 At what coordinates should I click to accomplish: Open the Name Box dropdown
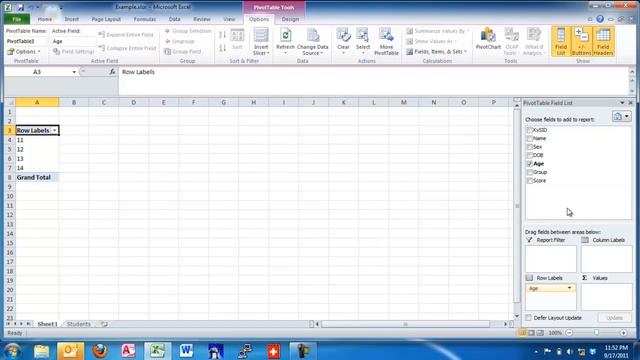coord(74,72)
